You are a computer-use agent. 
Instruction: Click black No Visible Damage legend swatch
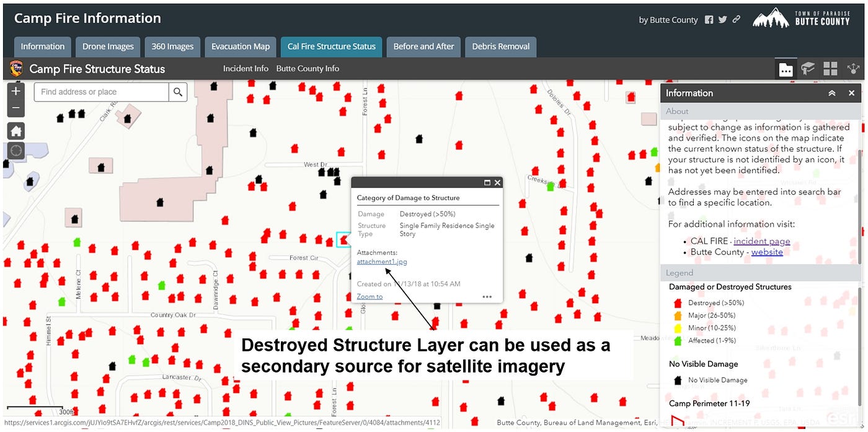[x=677, y=380]
